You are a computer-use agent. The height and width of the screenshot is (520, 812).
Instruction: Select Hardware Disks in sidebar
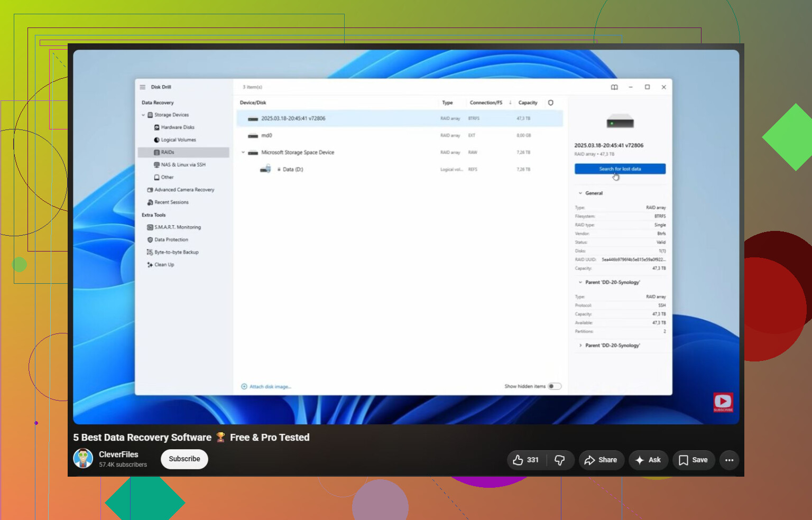(178, 127)
